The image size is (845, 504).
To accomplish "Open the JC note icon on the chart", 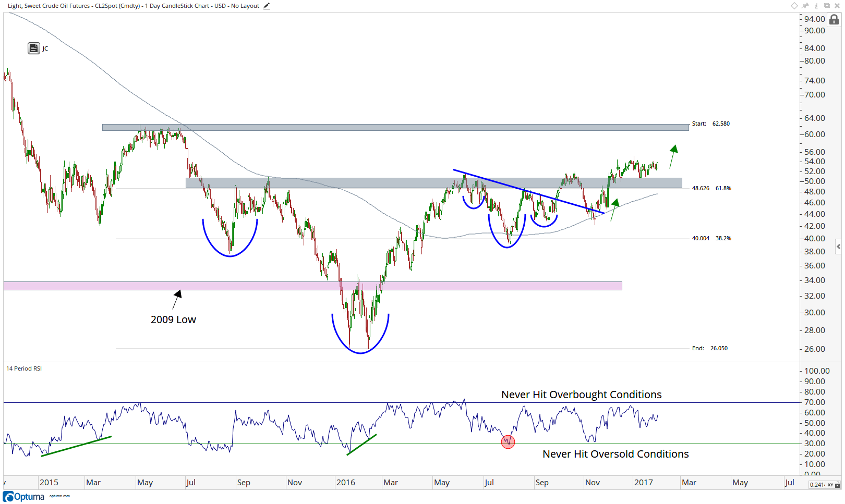I will [34, 48].
